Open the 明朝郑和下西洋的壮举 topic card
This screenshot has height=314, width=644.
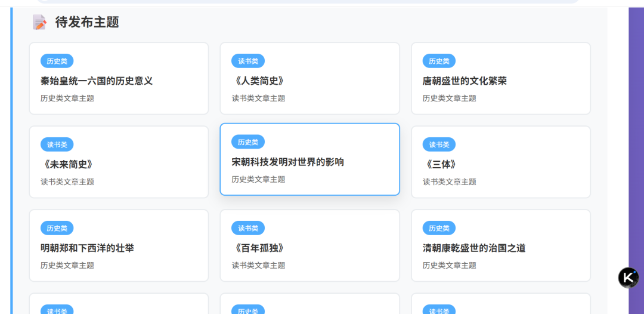point(119,245)
